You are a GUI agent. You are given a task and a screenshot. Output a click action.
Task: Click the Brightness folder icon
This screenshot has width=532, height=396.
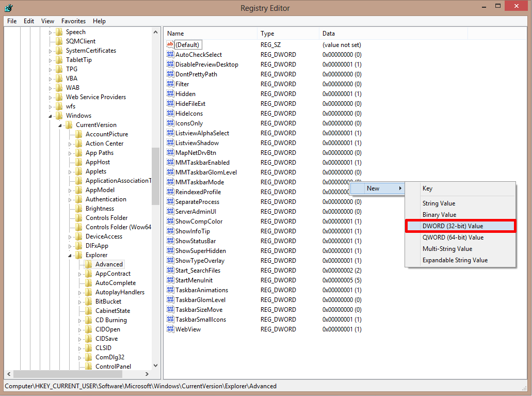[x=79, y=209]
